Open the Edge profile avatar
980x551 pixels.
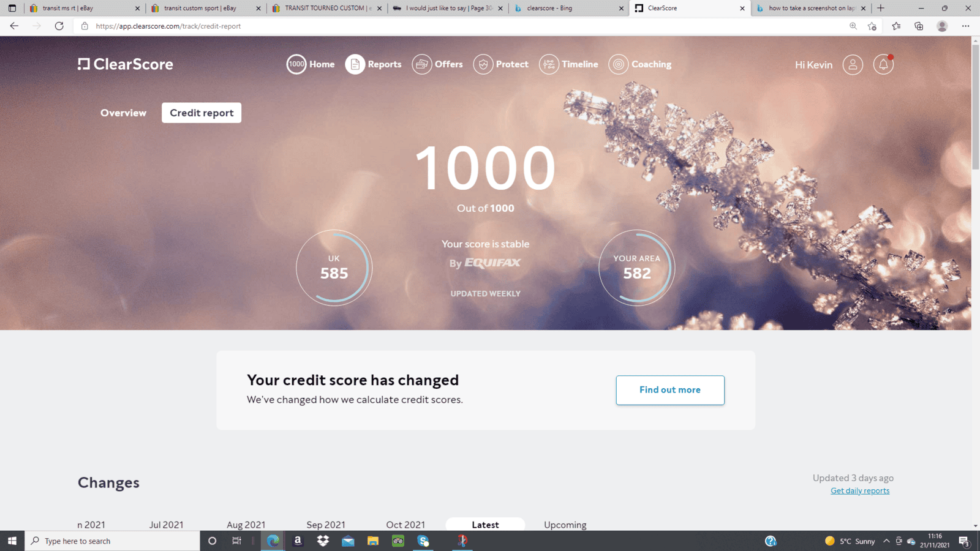coord(942,26)
